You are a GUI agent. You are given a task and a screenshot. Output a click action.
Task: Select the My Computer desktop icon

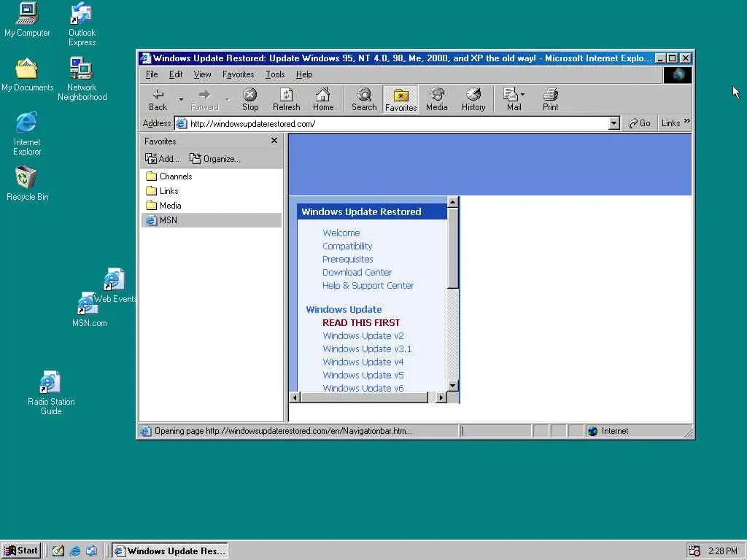coord(27,20)
